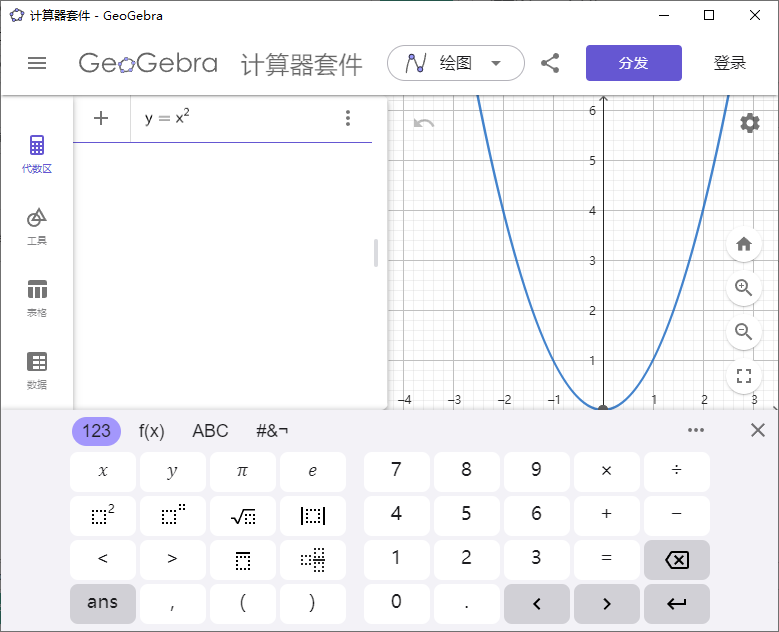This screenshot has height=632, width=779.
Task: Click the 登录 sign-in link
Action: point(729,63)
